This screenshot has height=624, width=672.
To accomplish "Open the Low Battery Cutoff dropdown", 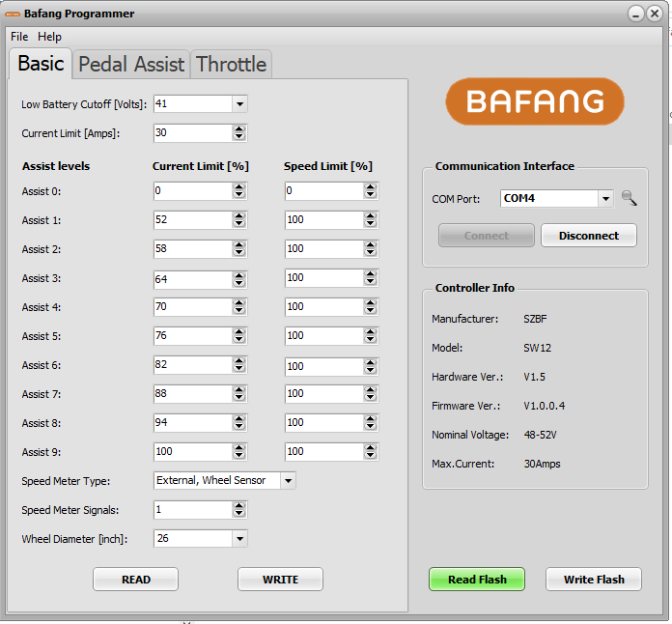I will (239, 103).
